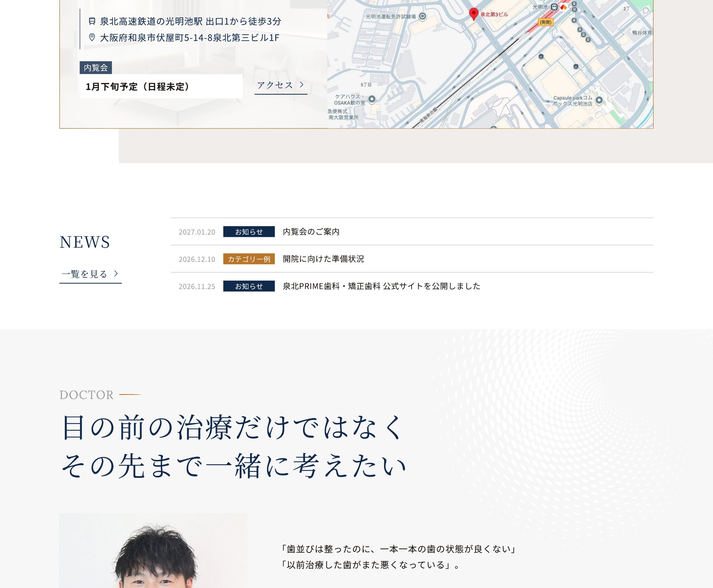Click お知らせ tag on 2027.01.20 row

click(x=249, y=232)
